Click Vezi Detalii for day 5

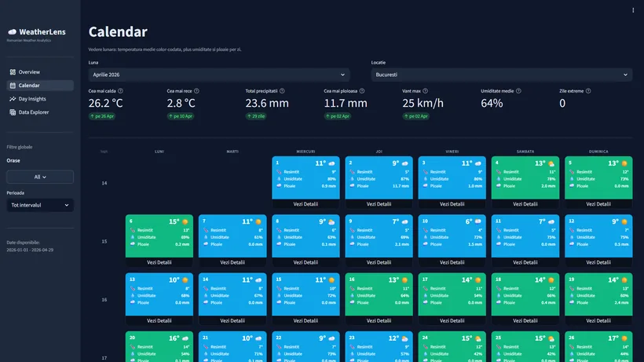598,204
